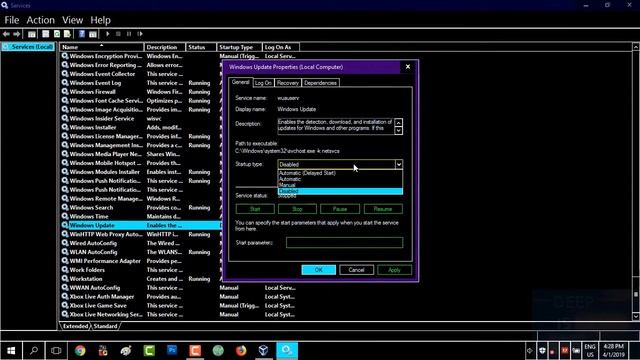The width and height of the screenshot is (640, 360).
Task: Click the Start Service play icon in toolbar
Action: click(107, 34)
